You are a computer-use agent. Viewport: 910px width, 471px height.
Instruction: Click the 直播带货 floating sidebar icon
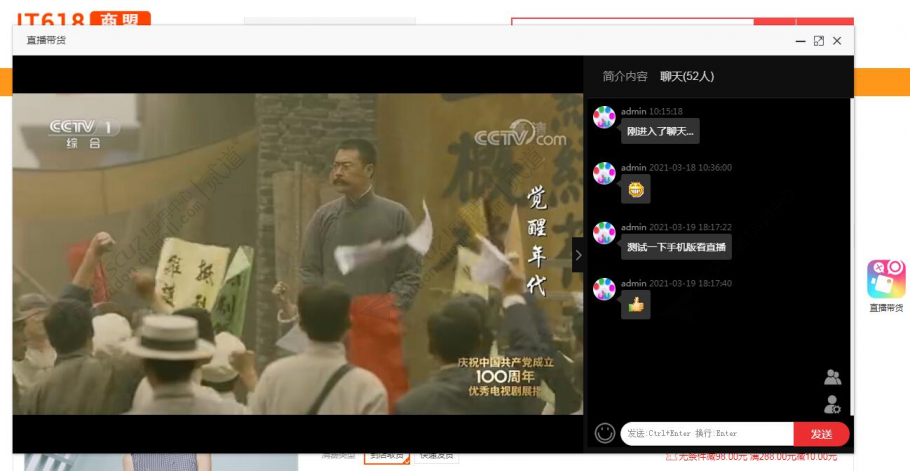tap(886, 279)
